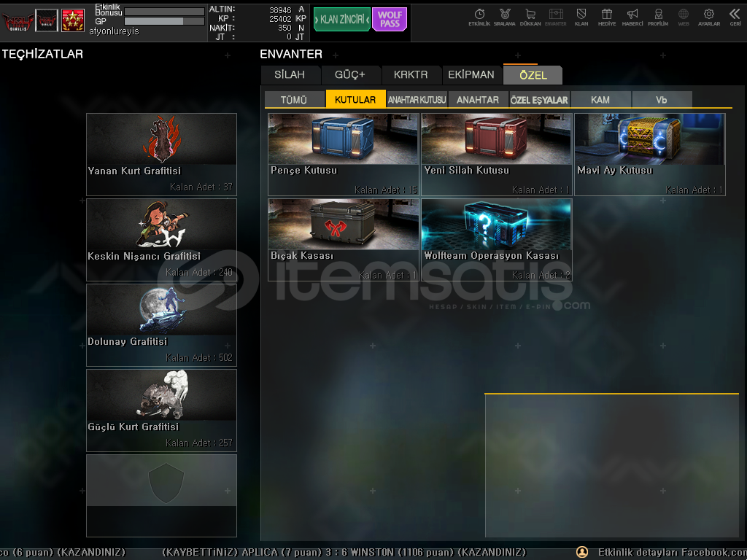The width and height of the screenshot is (747, 560).
Task: Select the Dolunay Grafitisi slot
Action: 161,324
